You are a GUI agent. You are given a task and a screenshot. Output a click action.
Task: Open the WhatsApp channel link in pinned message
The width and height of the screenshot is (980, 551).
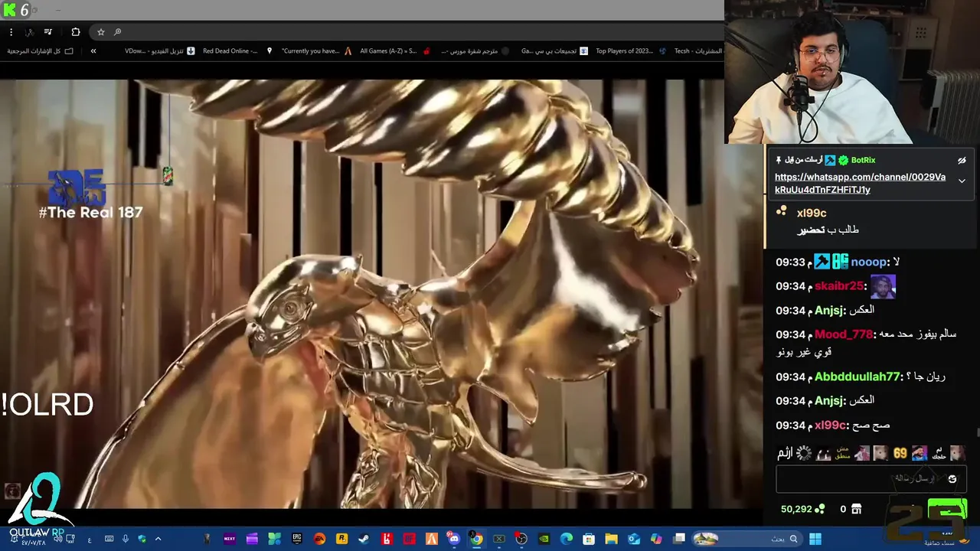(x=860, y=183)
